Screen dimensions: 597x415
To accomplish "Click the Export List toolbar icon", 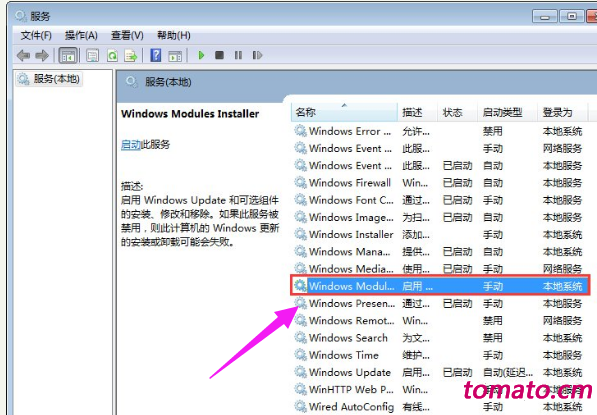I will coord(131,56).
